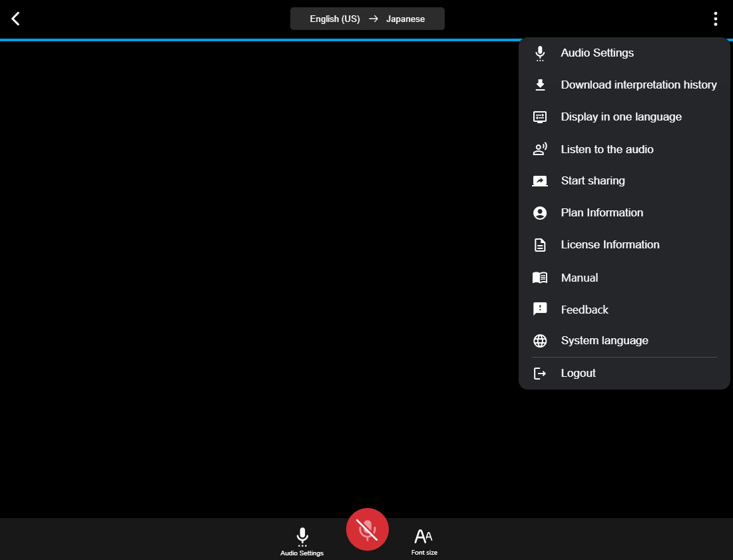733x560 pixels.
Task: Open the Manual menu item
Action: 579,278
